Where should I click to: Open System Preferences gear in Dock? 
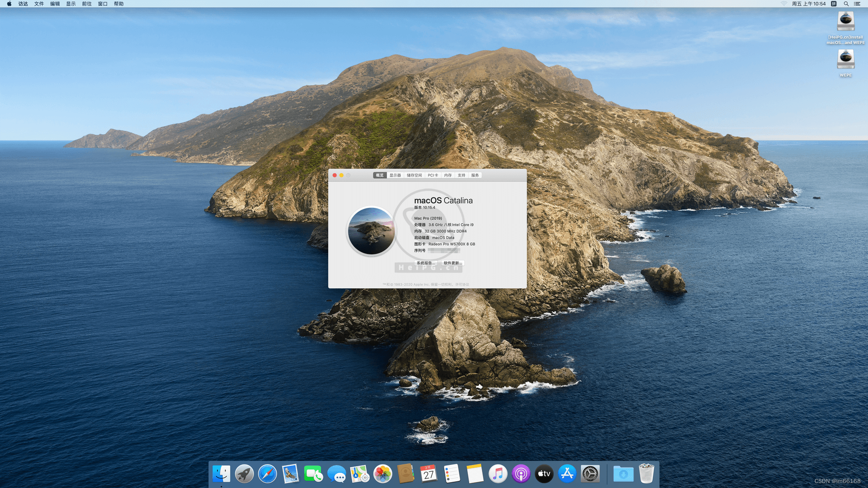tap(590, 474)
